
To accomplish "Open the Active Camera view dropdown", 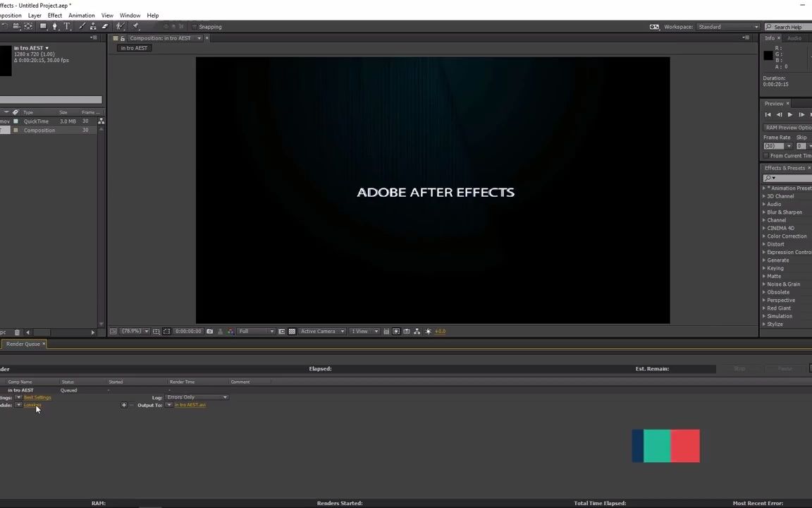I will pyautogui.click(x=321, y=331).
